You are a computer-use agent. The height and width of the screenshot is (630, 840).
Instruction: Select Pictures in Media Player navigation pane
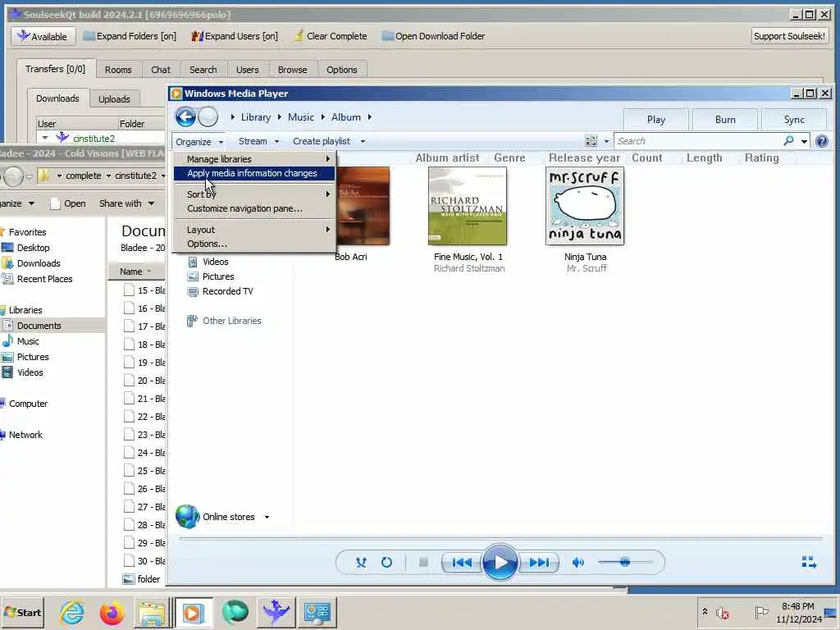[x=218, y=276]
